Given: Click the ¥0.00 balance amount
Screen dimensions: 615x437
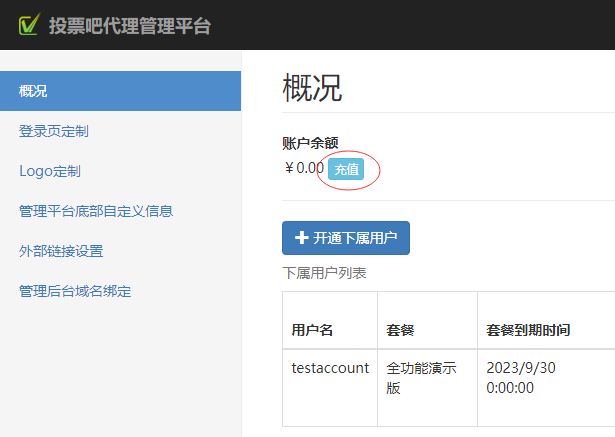Looking at the screenshot, I should (304, 168).
